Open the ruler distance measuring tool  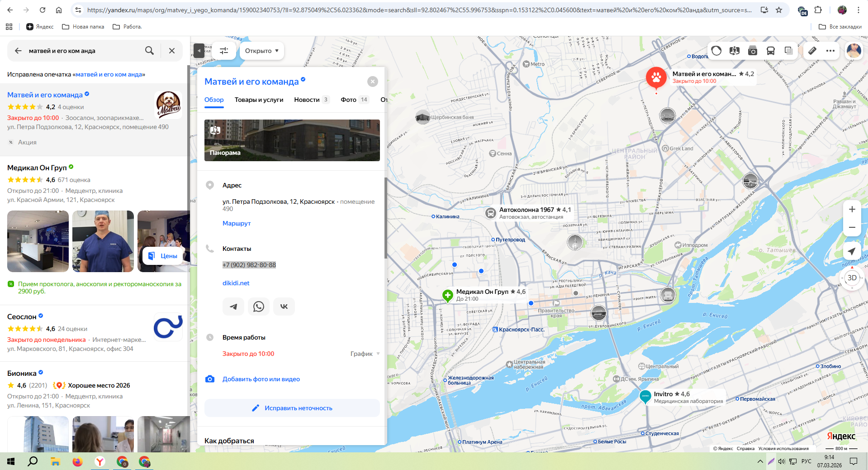[812, 51]
